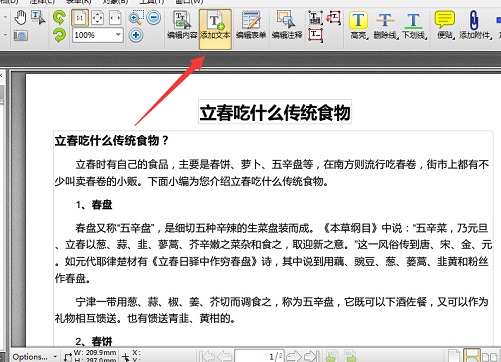Select the 编辑注释 edit comments tool
Image resolution: width=501 pixels, height=362 pixels.
(287, 25)
